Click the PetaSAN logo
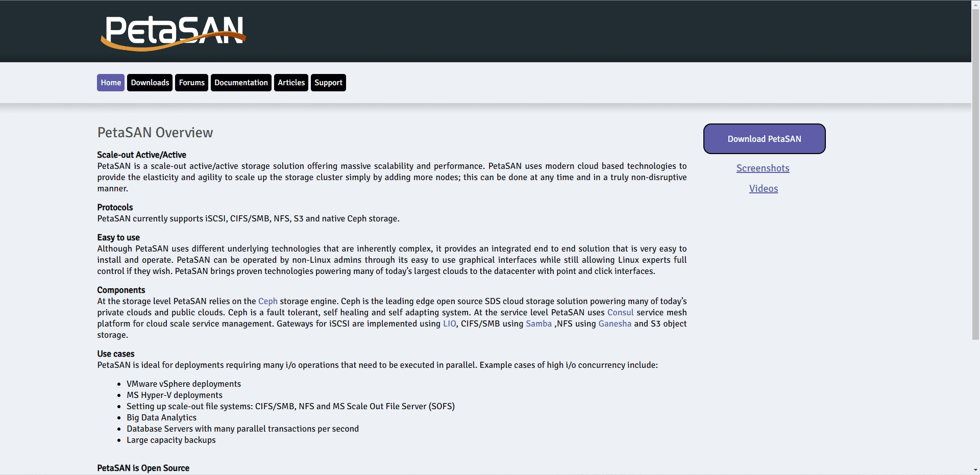 (174, 33)
